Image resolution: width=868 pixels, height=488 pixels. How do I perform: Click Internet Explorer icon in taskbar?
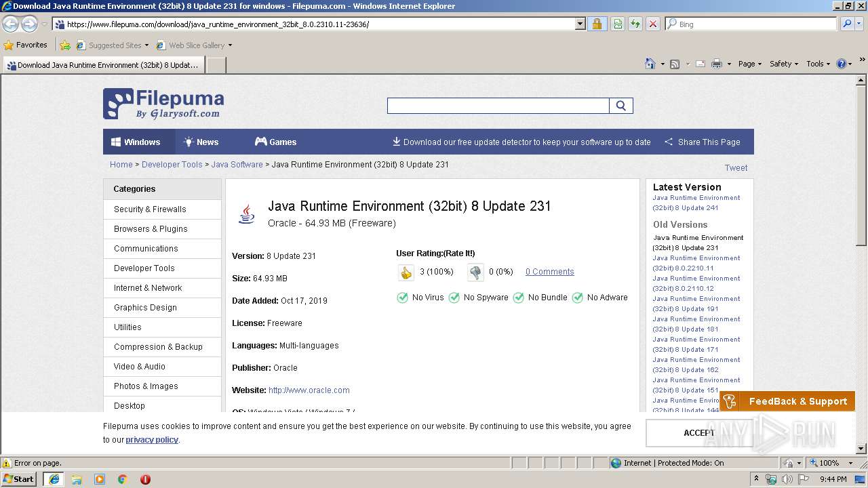pyautogui.click(x=54, y=479)
